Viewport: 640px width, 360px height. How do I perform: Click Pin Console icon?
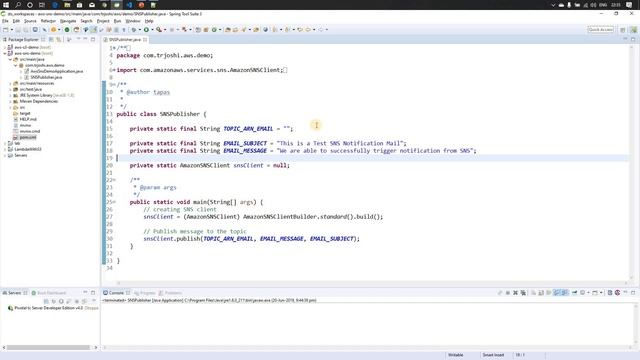(x=574, y=293)
